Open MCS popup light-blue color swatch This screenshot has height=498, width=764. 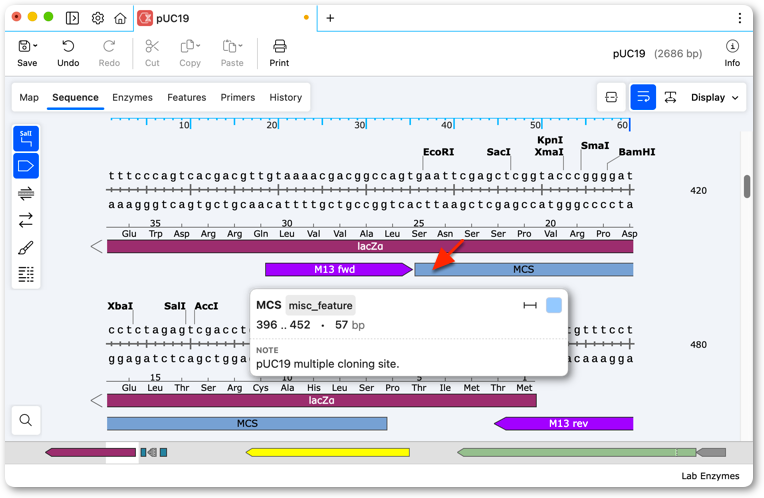[554, 306]
